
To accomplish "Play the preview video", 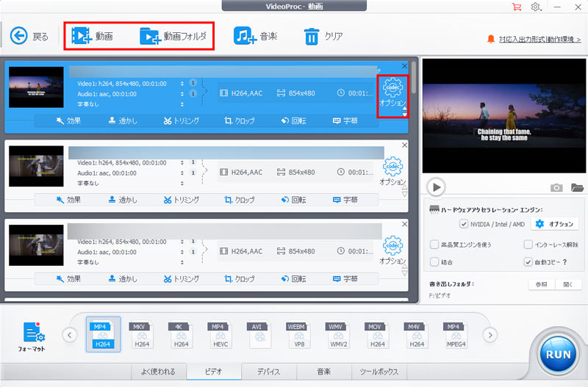I will click(436, 187).
